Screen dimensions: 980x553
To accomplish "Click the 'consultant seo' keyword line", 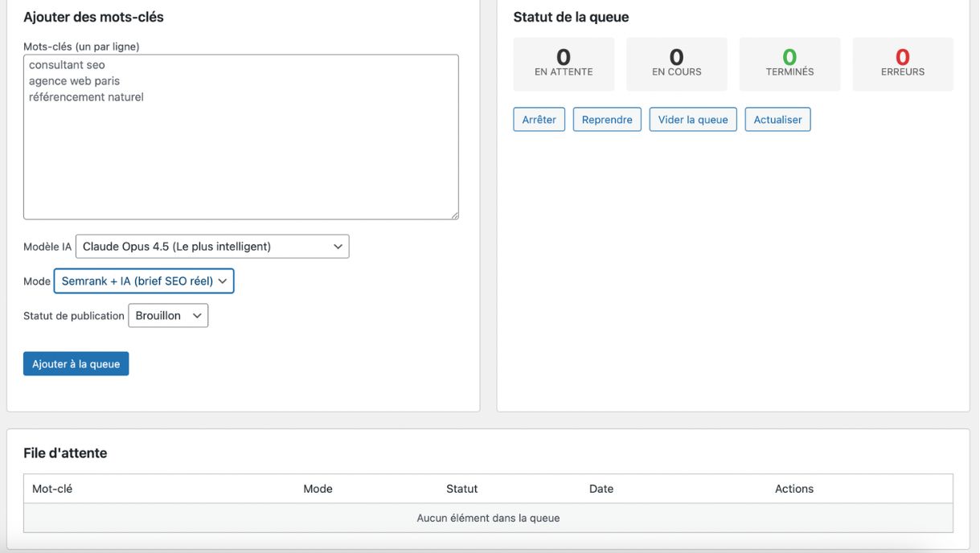I will coord(67,65).
